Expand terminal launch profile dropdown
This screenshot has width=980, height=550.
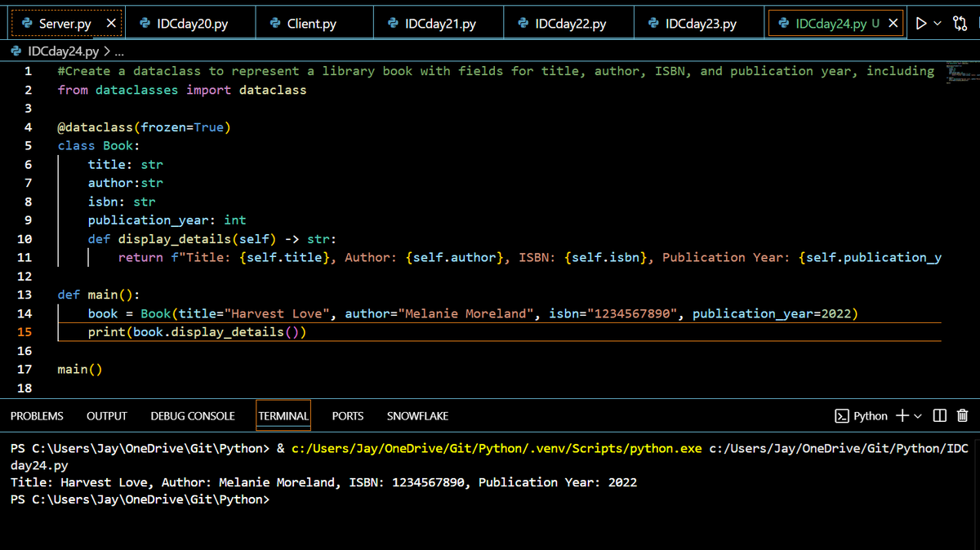tap(917, 416)
